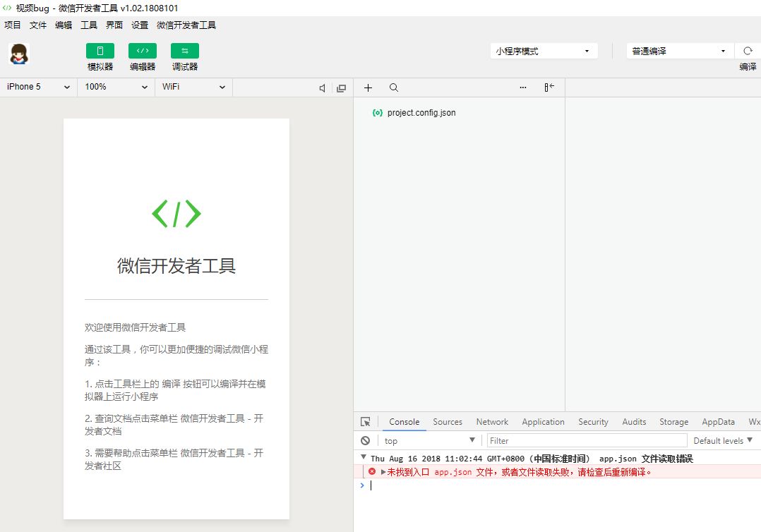Open the 项目 menu
The width and height of the screenshot is (761, 532).
pyautogui.click(x=13, y=25)
